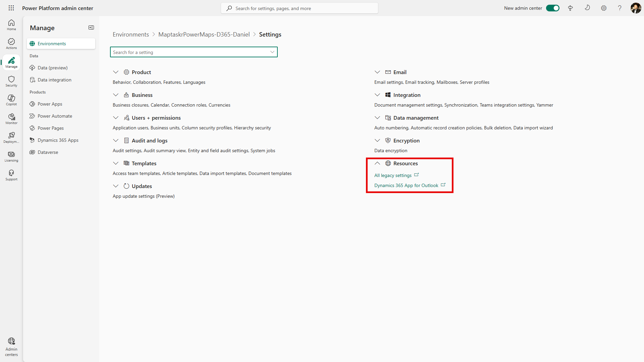Screen dimensions: 644x362
Task: Go to Home in left rail
Action: 11,25
